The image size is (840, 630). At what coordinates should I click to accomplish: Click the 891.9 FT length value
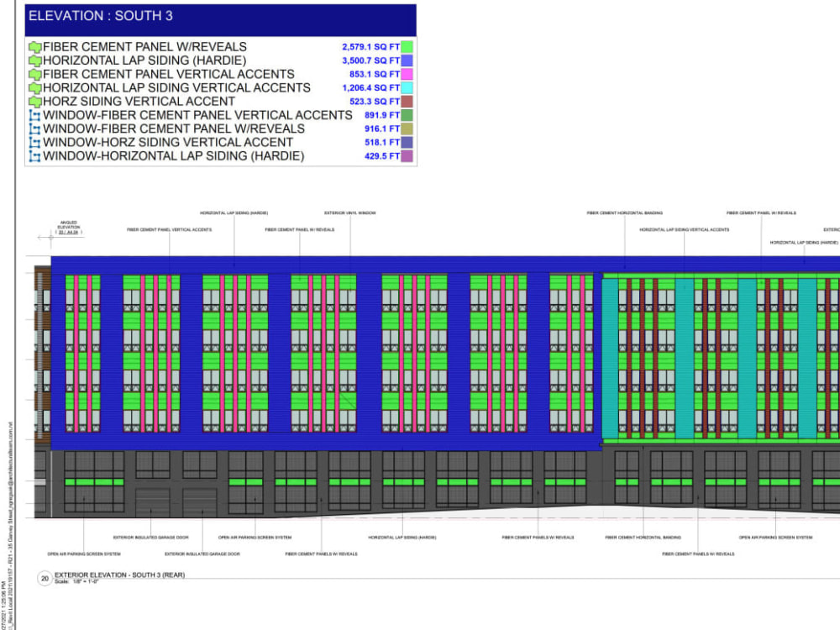(382, 115)
